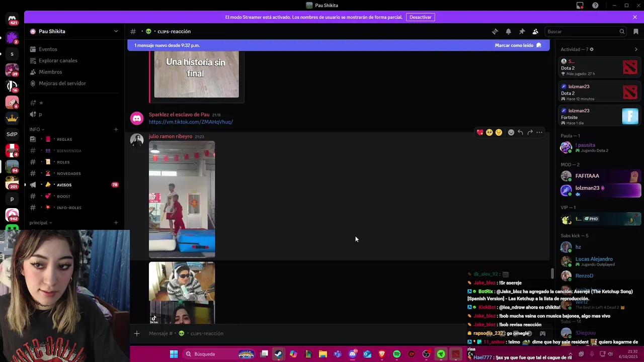Open the bookmark icon in top bar
Viewport: 644px width, 362px height.
coord(636,31)
